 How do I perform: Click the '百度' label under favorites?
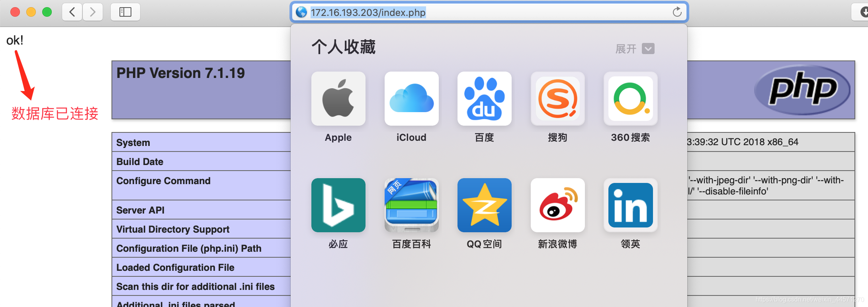(x=484, y=138)
